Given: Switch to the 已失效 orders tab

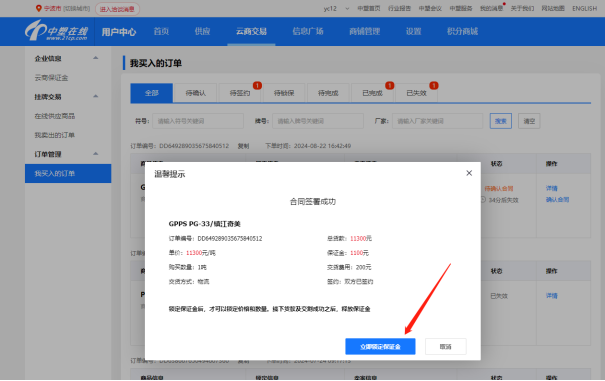Looking at the screenshot, I should coord(416,93).
